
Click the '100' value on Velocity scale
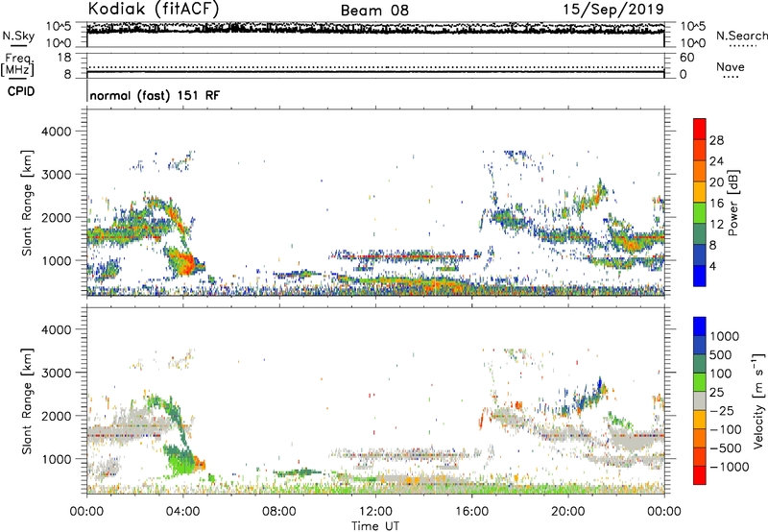721,374
